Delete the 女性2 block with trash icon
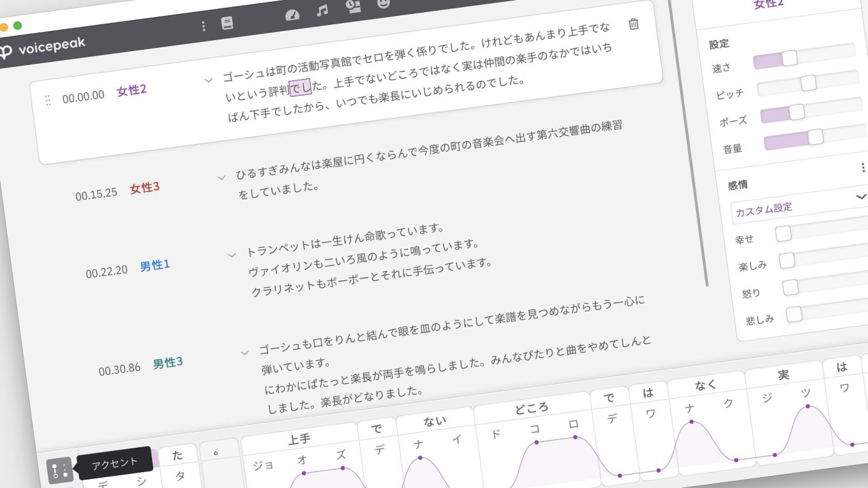Viewport: 868px width, 488px height. click(x=633, y=24)
